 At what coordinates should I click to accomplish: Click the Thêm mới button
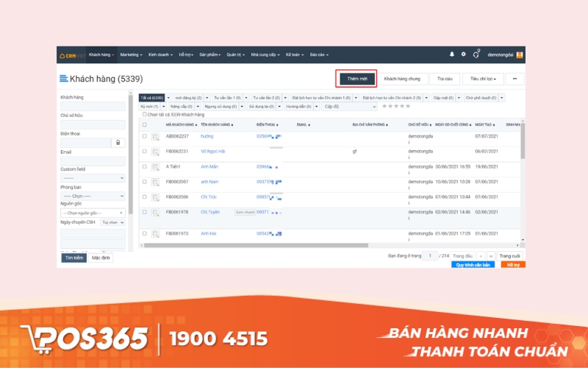pyautogui.click(x=356, y=79)
